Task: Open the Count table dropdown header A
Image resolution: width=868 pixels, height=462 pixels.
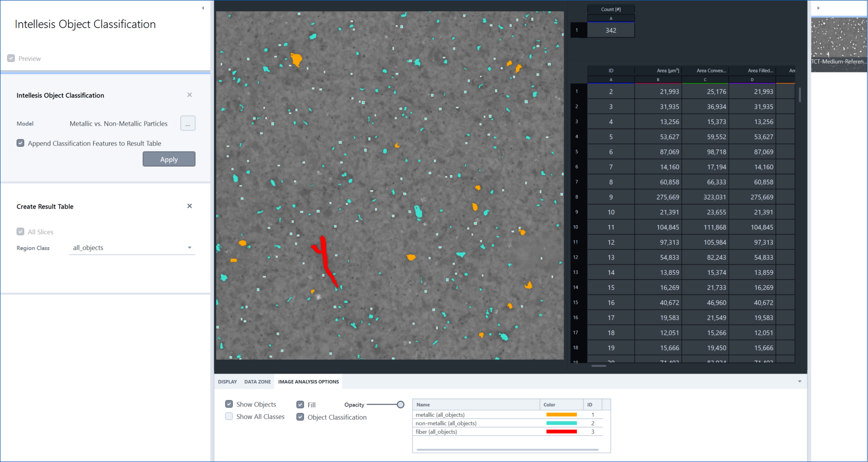Action: [x=611, y=18]
